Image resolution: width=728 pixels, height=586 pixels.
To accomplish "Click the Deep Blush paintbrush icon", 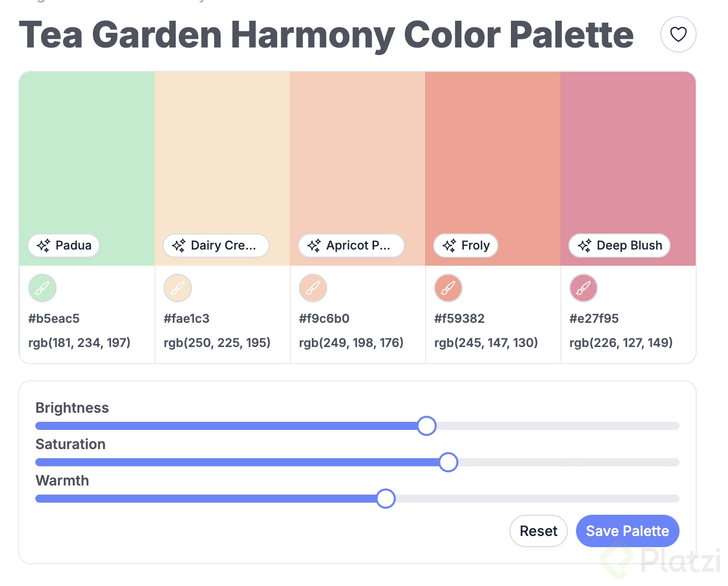I will pos(584,288).
